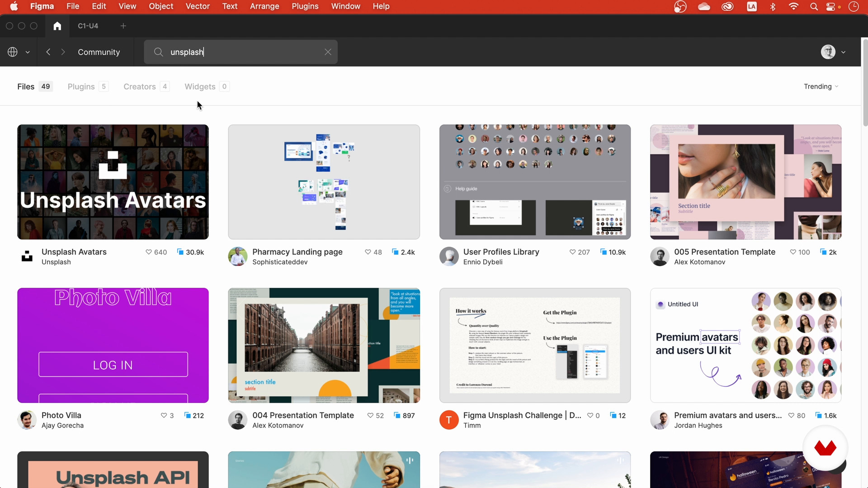Image resolution: width=868 pixels, height=488 pixels.
Task: Like 005 Presentation Template heart icon
Action: pyautogui.click(x=793, y=252)
